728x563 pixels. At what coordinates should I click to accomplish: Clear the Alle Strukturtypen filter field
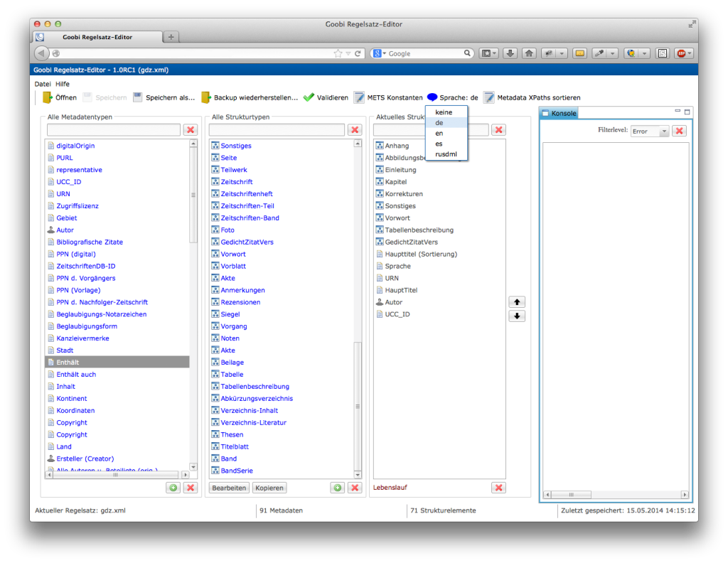pos(355,130)
